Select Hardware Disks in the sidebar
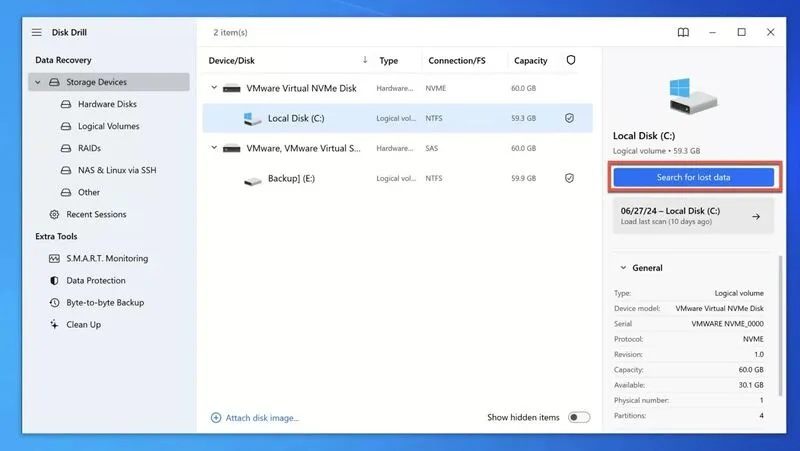This screenshot has height=451, width=800. click(x=107, y=104)
